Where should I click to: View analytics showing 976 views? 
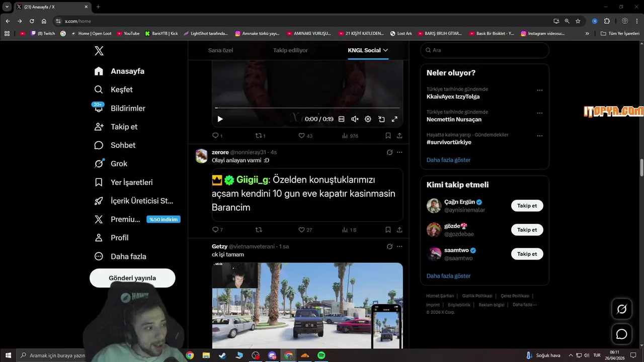pos(350,136)
